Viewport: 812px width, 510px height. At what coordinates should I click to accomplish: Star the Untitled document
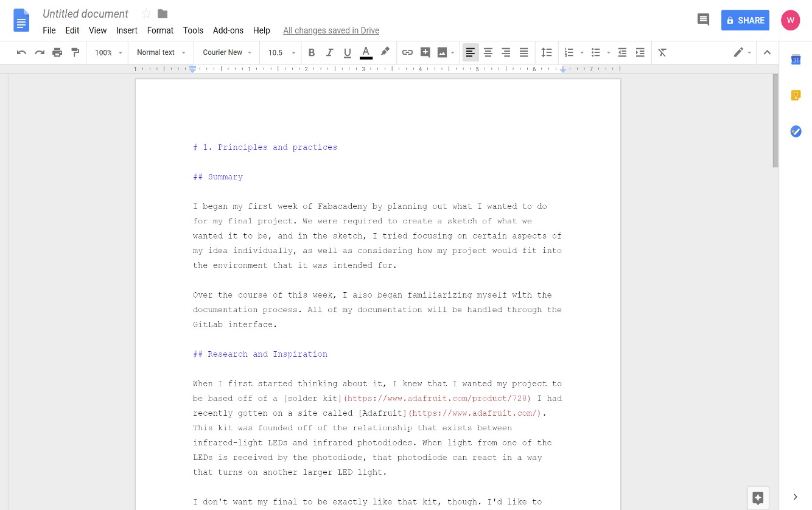coord(146,13)
